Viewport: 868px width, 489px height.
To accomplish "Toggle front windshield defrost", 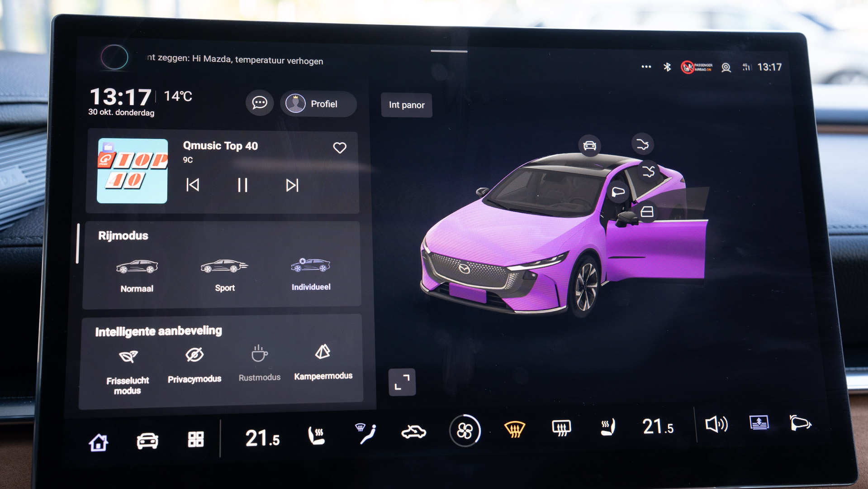I will coord(514,428).
